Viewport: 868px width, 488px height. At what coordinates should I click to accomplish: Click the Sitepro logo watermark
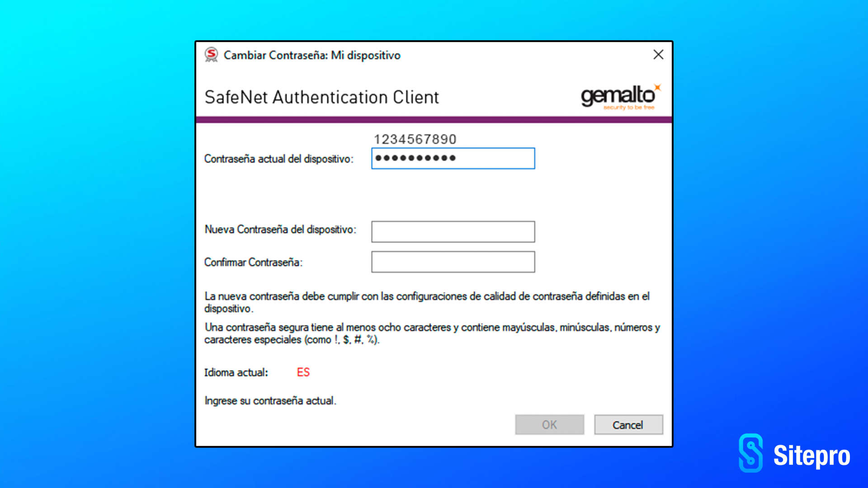[x=794, y=453]
